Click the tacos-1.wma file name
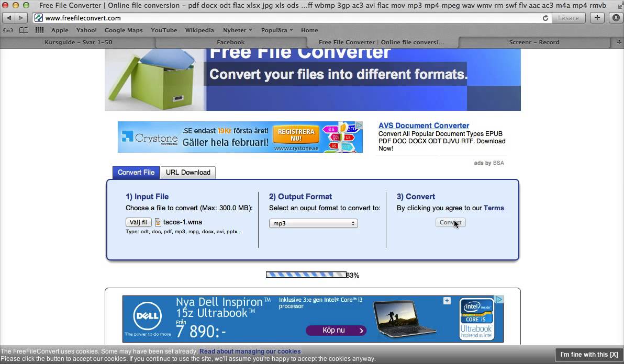 183,222
